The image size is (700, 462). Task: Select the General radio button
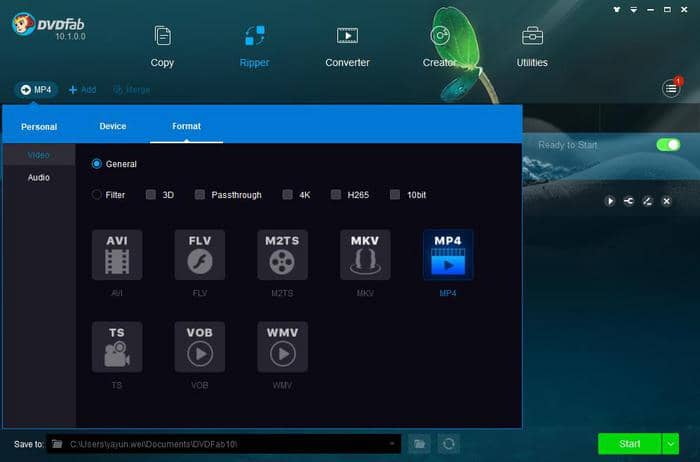[96, 164]
